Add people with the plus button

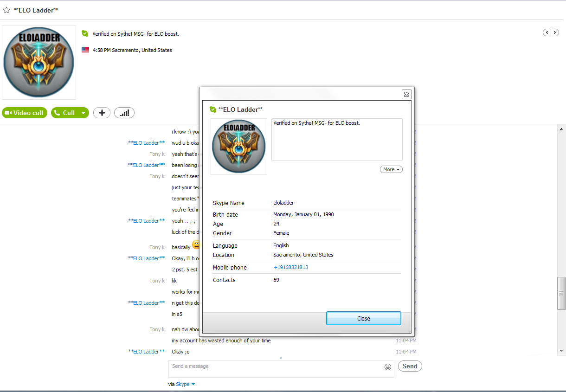coord(102,113)
